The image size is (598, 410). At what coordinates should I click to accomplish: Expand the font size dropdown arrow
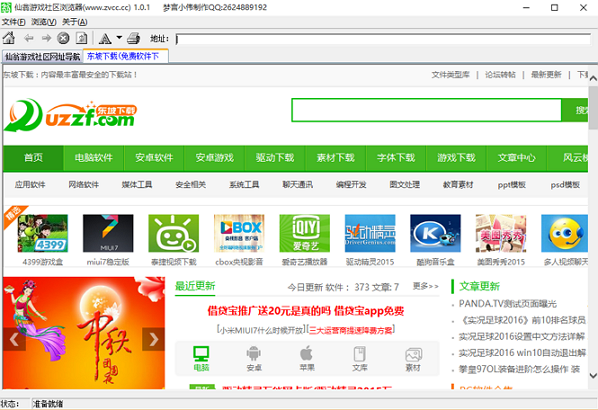119,38
